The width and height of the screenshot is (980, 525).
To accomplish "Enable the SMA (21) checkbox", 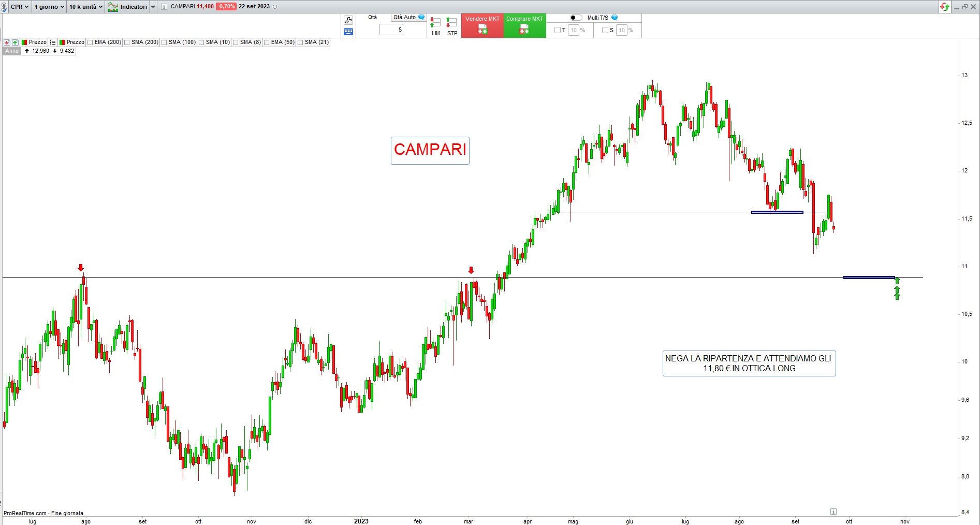I will [x=301, y=42].
